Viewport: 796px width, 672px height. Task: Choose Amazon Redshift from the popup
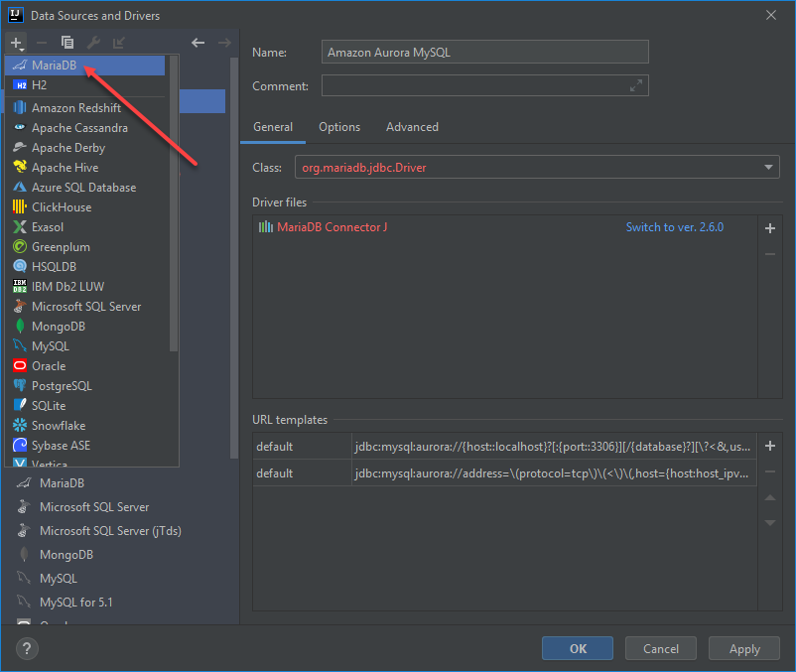point(84,107)
